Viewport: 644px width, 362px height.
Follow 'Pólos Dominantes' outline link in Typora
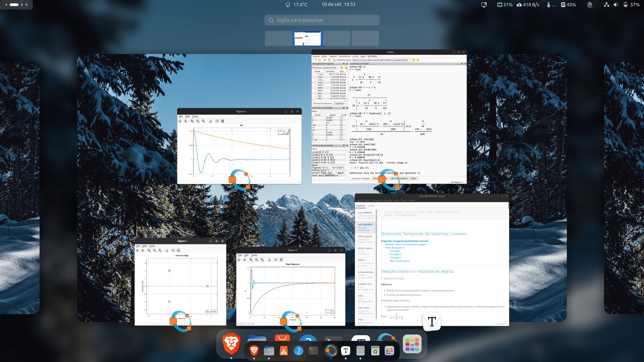click(x=395, y=248)
